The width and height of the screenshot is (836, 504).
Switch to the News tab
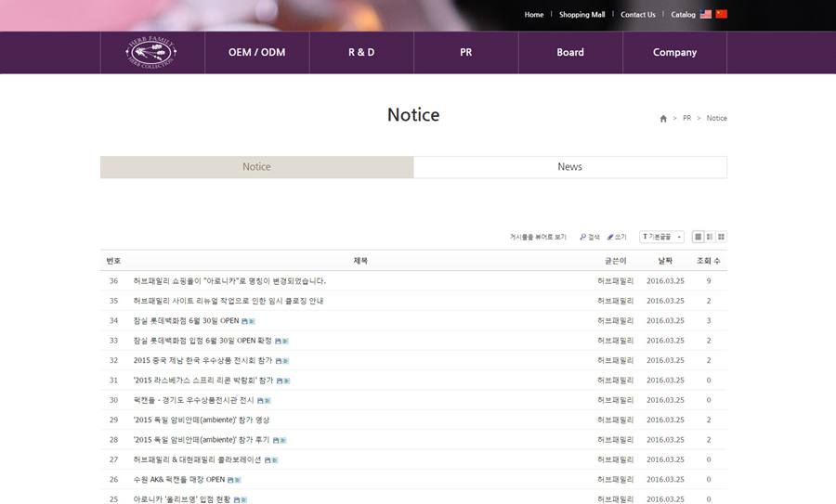pyautogui.click(x=569, y=167)
